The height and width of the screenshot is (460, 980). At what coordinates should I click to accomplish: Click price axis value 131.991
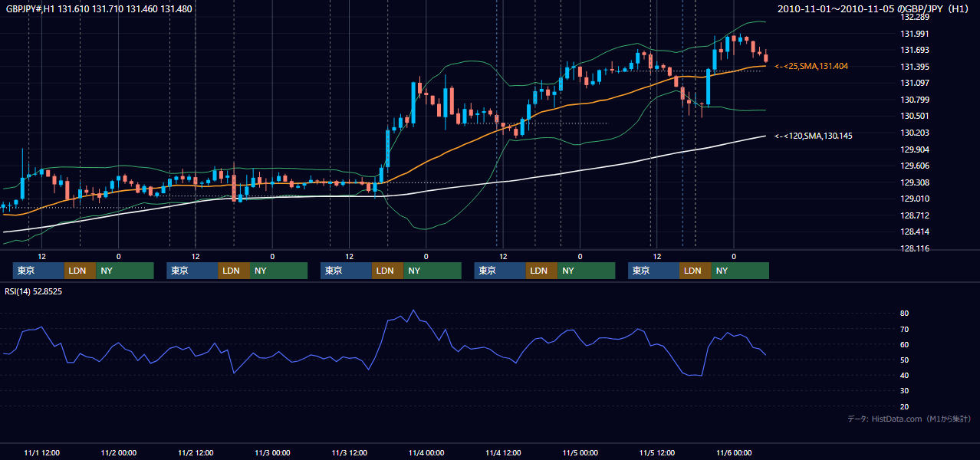pos(914,34)
